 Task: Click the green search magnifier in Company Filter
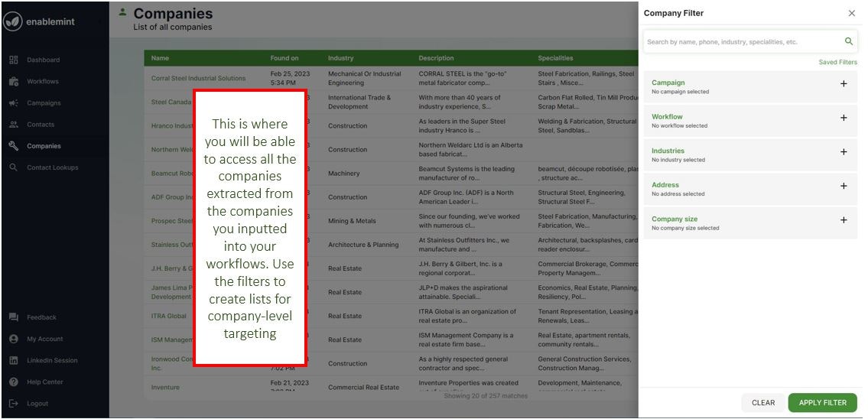click(x=849, y=41)
